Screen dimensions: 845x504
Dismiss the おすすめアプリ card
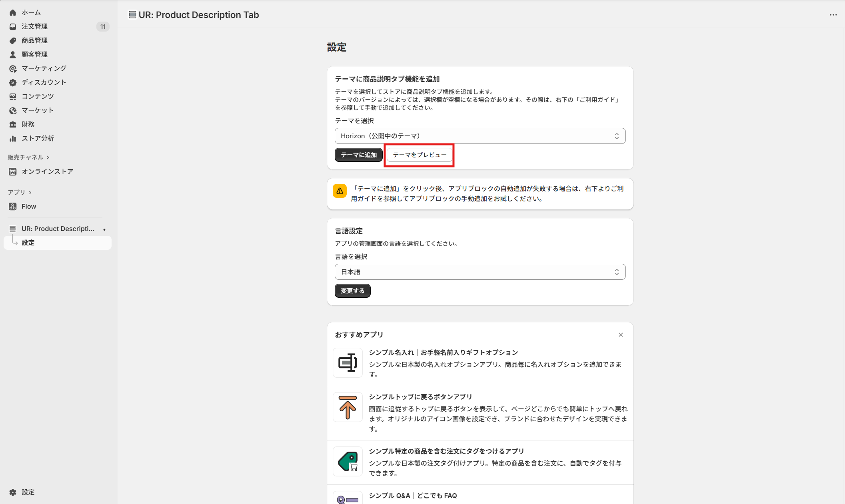coord(621,335)
